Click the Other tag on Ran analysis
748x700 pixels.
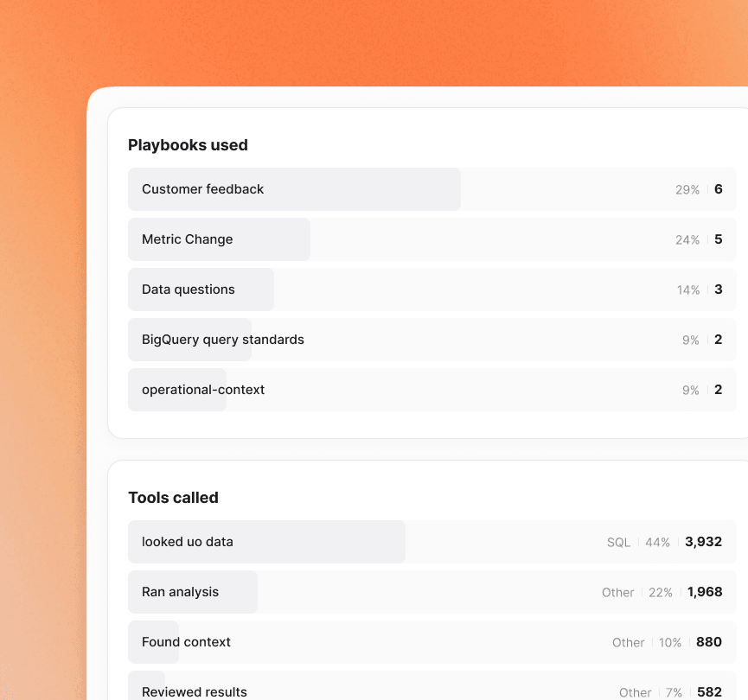617,592
